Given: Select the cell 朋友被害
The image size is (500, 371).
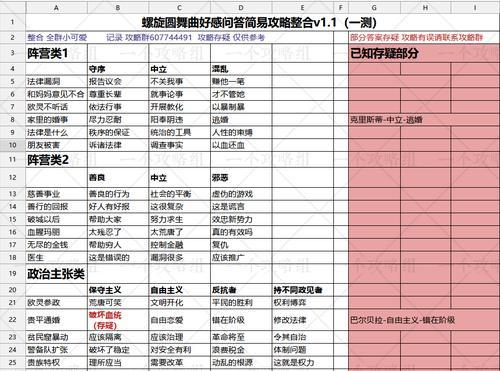Looking at the screenshot, I should (56, 145).
